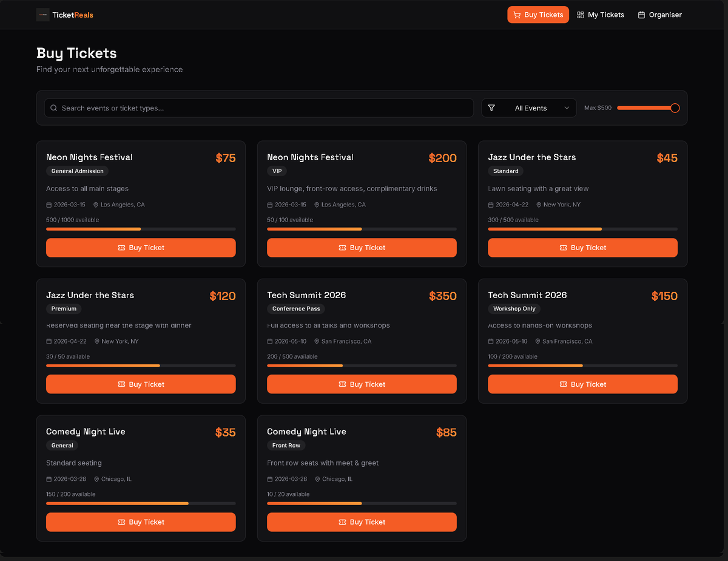Click location pin on Neon Nights VIP card

click(x=317, y=205)
